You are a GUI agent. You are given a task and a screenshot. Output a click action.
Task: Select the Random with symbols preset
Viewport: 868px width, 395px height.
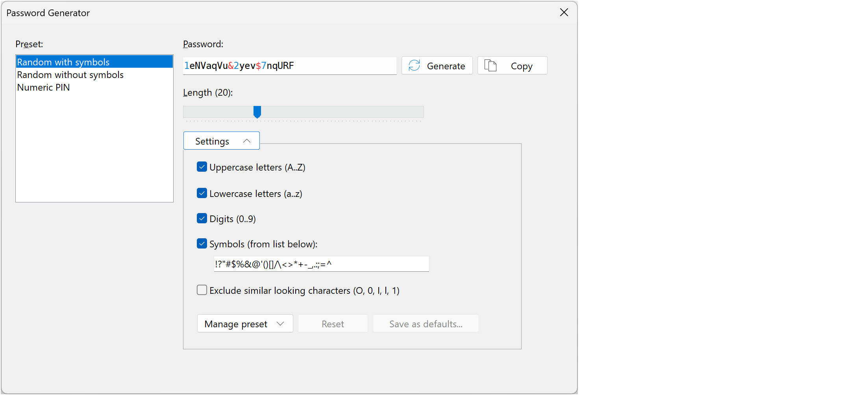pos(63,62)
